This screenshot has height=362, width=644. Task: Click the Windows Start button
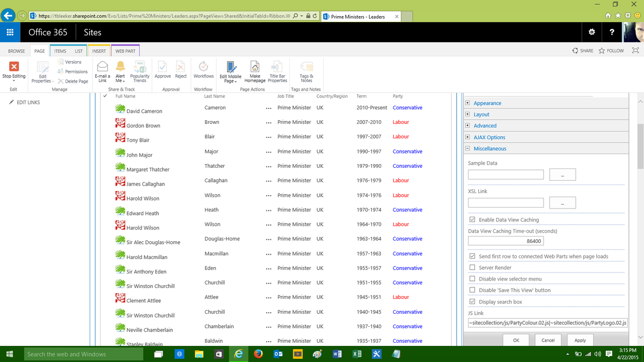click(10, 354)
